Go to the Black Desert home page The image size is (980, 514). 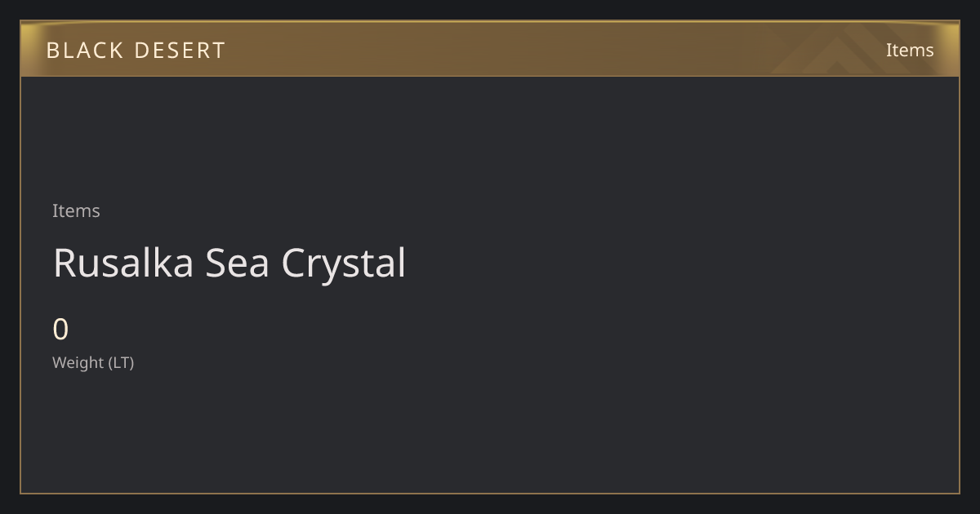point(136,50)
